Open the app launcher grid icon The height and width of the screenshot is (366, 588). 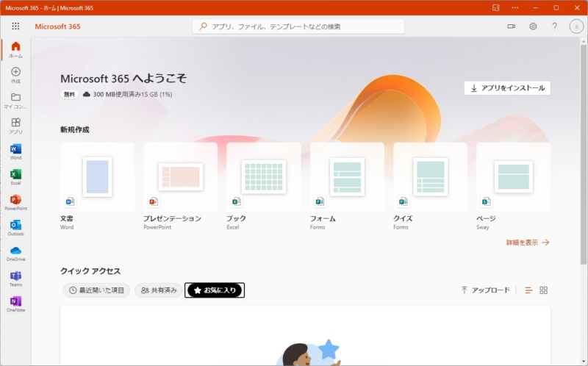[15, 26]
